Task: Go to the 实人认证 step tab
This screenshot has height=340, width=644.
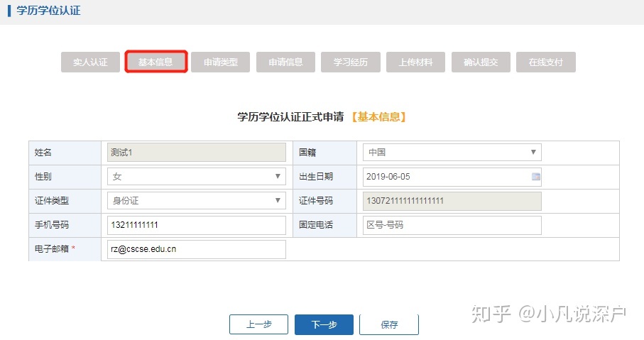Action: coord(90,62)
